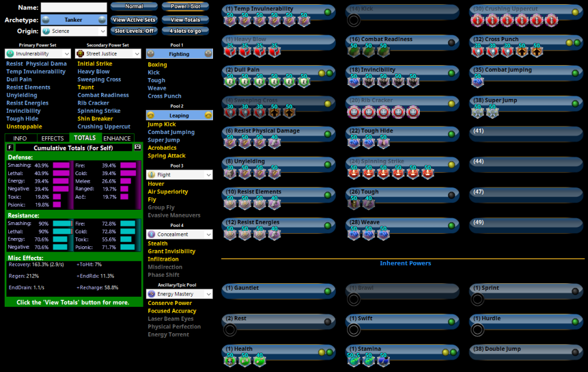Toggle the Weave power's green indicator
The width and height of the screenshot is (588, 372).
tap(452, 226)
